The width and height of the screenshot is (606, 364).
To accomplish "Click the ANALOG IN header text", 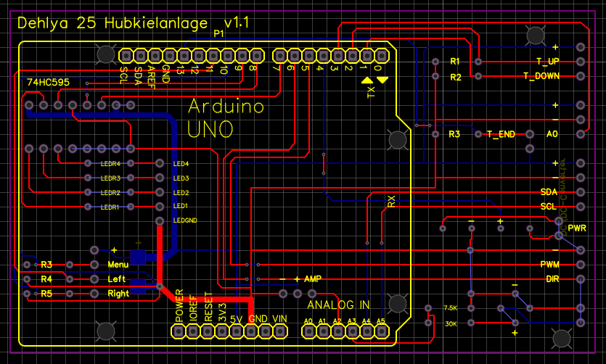I will pos(337,305).
